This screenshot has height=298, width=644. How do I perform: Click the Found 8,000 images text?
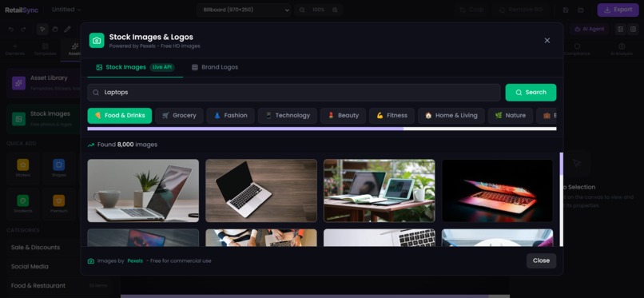click(x=127, y=145)
